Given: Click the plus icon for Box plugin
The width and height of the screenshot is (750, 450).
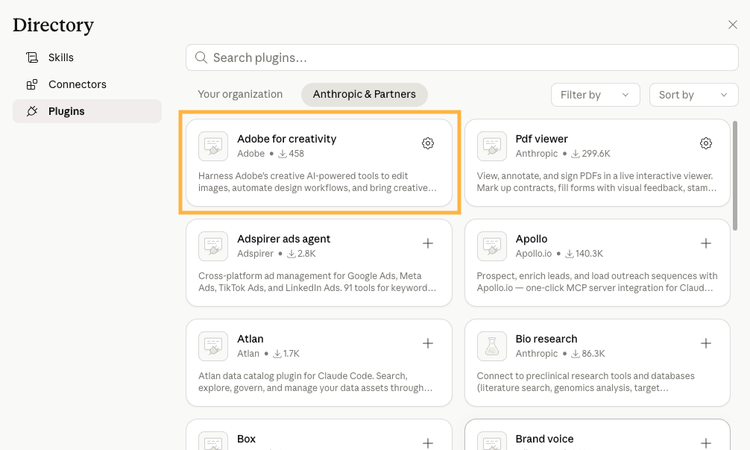Looking at the screenshot, I should tap(428, 442).
